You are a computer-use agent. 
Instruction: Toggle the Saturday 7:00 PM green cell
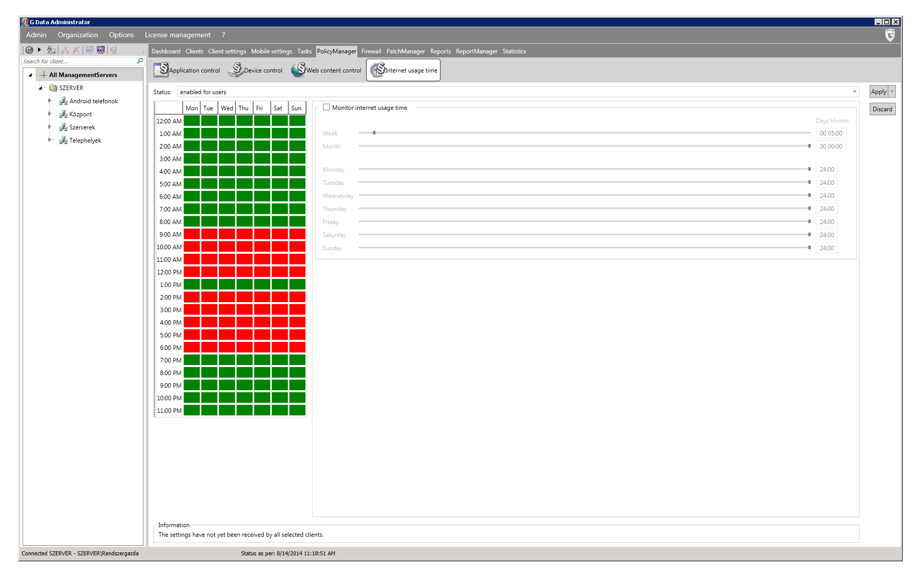(x=280, y=359)
